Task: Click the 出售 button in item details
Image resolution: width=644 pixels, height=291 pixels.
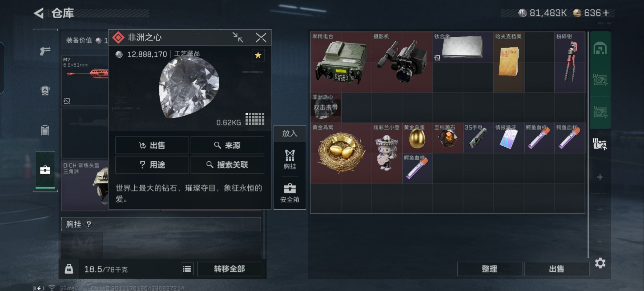Action: [152, 145]
